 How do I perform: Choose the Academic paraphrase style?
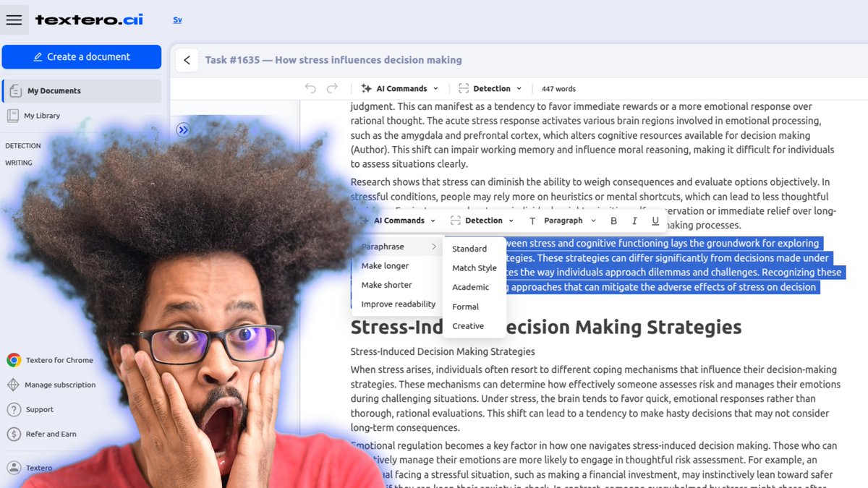pos(471,287)
